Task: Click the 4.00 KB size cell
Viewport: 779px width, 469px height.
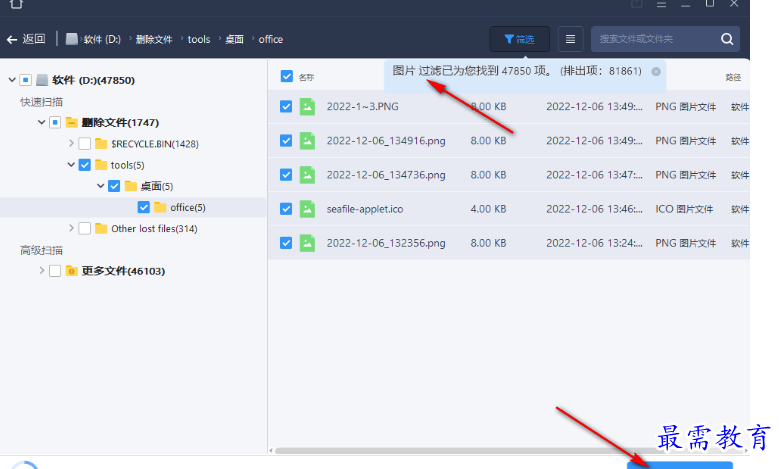Action: (x=488, y=209)
